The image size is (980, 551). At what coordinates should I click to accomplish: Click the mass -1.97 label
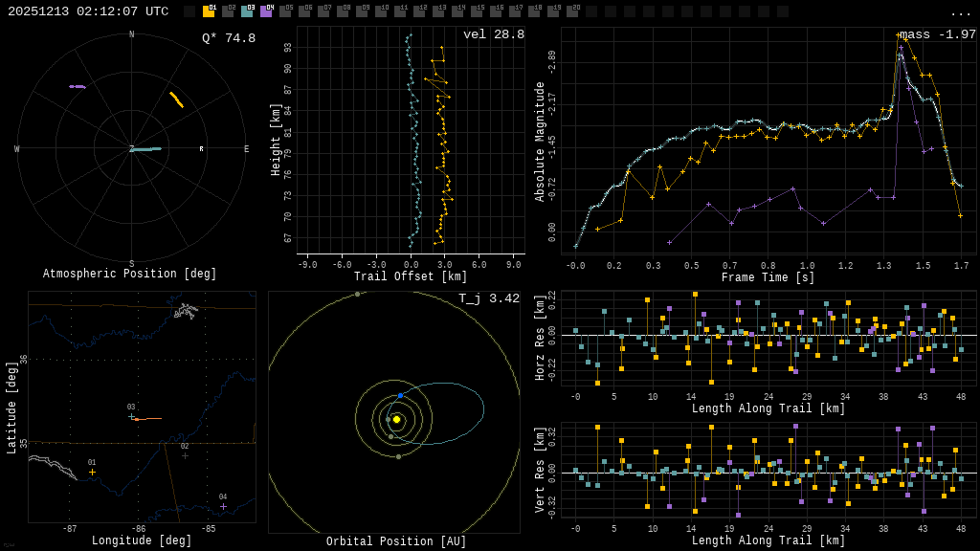tap(937, 34)
